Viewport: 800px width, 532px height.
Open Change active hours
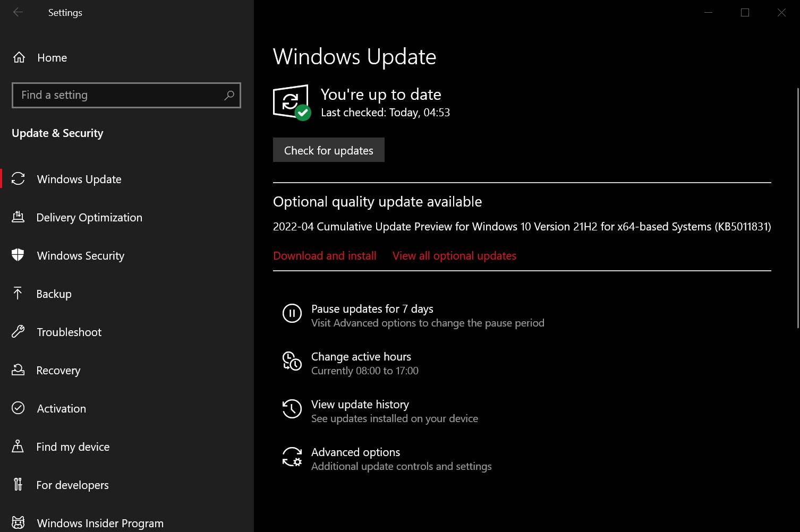[361, 356]
